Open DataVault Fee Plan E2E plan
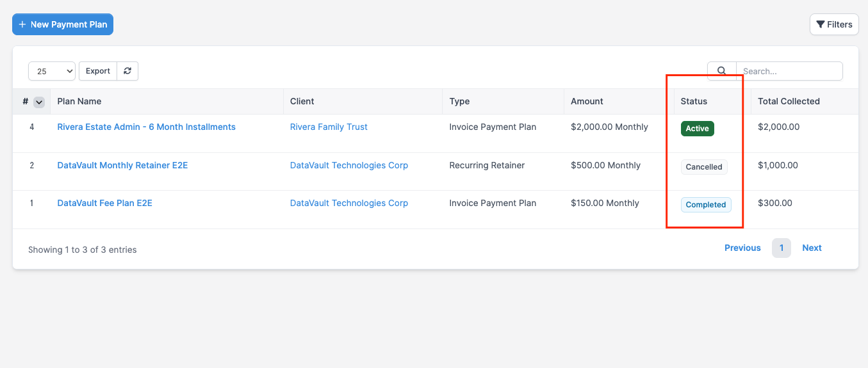The height and width of the screenshot is (368, 868). (x=105, y=203)
